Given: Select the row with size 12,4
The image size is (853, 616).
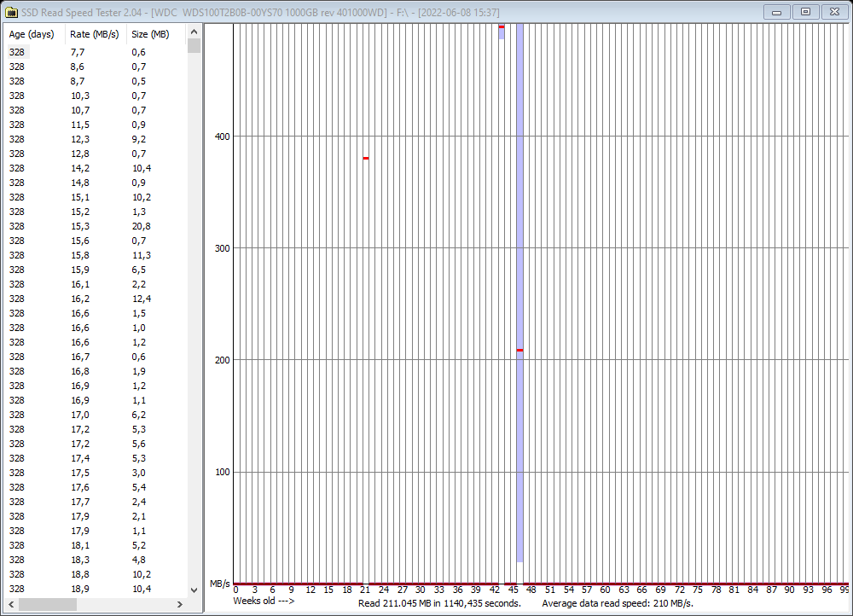Looking at the screenshot, I should pyautogui.click(x=96, y=299).
